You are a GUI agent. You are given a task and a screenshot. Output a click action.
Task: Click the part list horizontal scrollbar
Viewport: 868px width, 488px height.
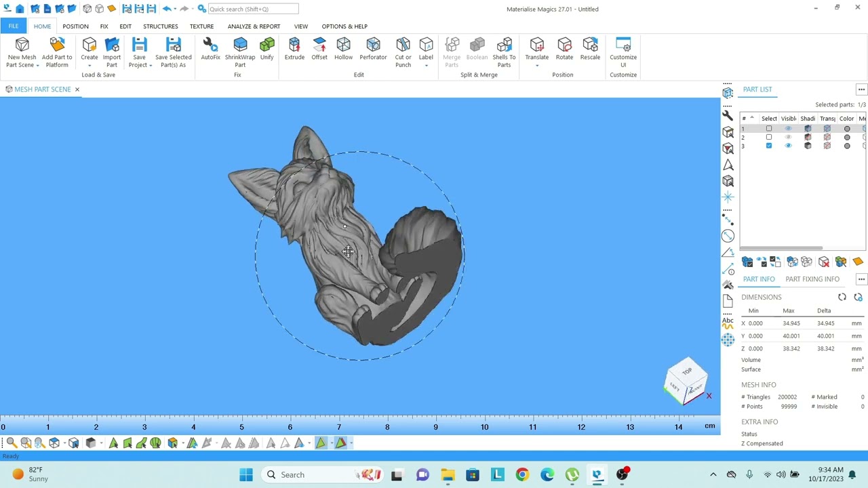(781, 248)
